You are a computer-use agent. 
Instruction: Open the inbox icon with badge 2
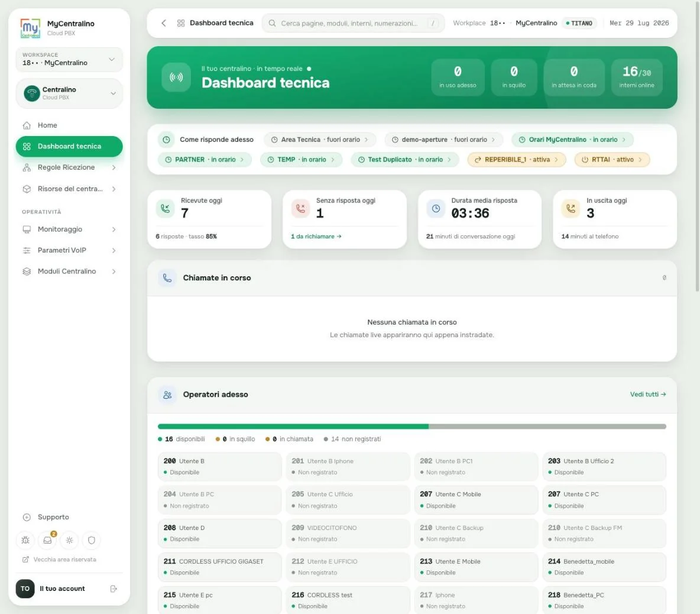(48, 540)
